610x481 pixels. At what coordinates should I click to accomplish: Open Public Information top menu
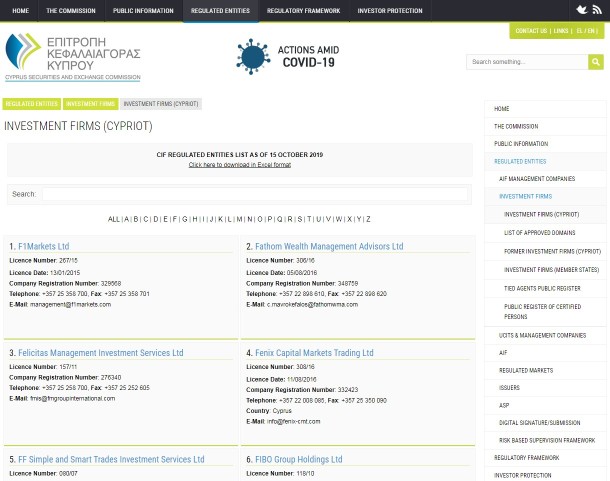(143, 11)
